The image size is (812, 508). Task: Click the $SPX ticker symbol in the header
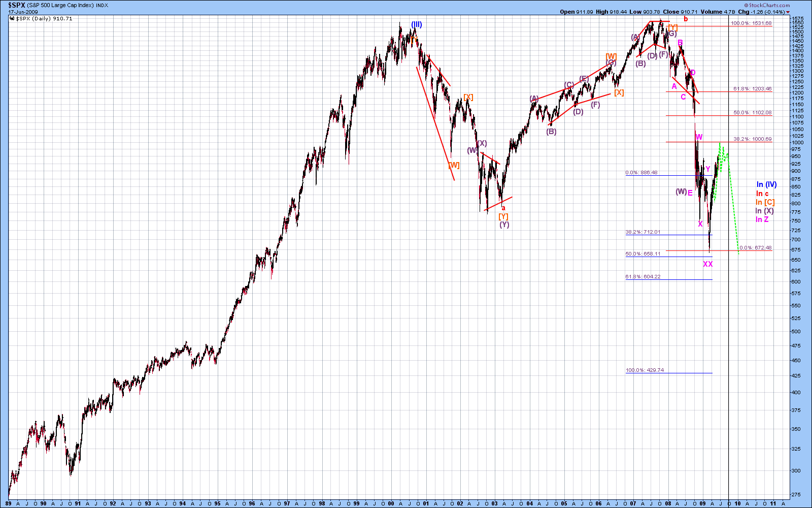coord(17,5)
